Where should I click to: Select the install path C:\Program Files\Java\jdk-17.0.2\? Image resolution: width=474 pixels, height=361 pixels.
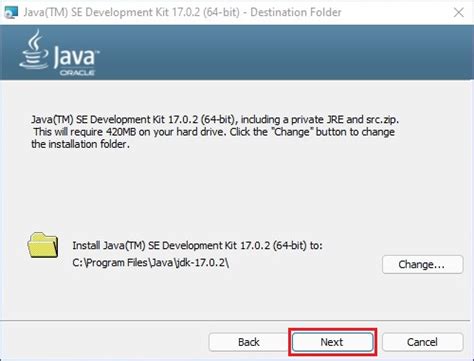(151, 263)
